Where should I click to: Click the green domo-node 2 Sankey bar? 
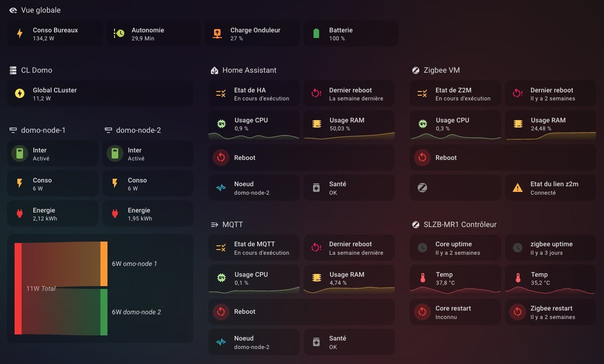click(x=104, y=312)
